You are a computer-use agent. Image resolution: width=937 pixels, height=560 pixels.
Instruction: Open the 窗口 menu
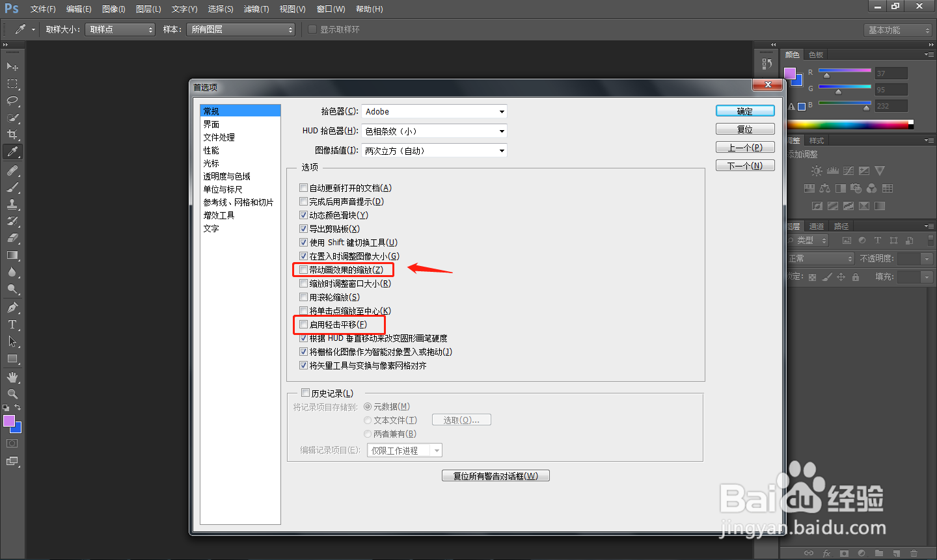331,9
